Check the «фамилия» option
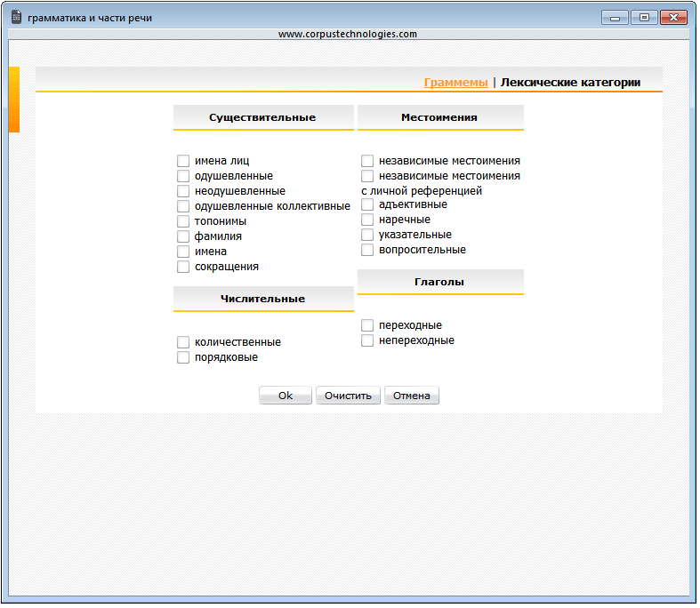The width and height of the screenshot is (700, 608). pyautogui.click(x=183, y=236)
